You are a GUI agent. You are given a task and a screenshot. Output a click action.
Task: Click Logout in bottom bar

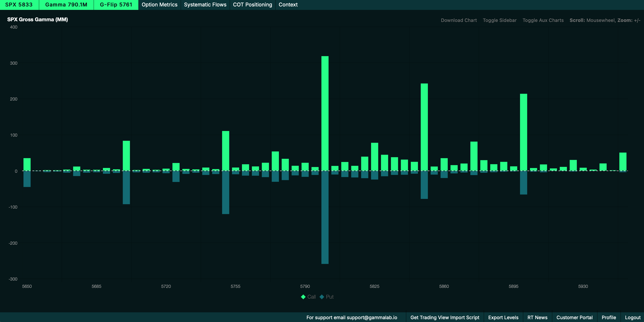tap(632, 317)
